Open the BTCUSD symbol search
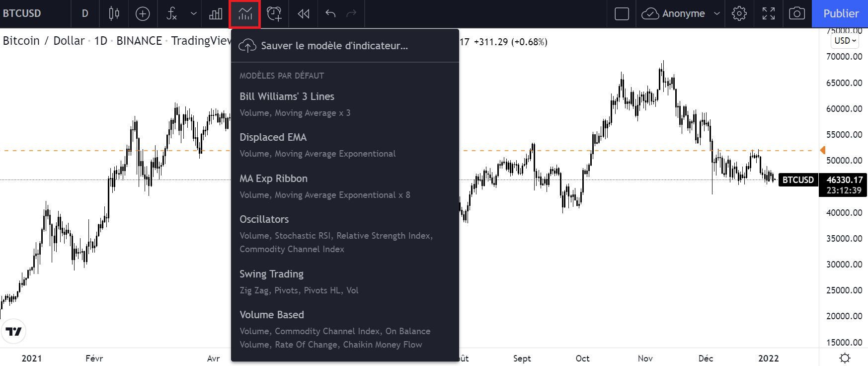The height and width of the screenshot is (366, 868). pos(22,13)
